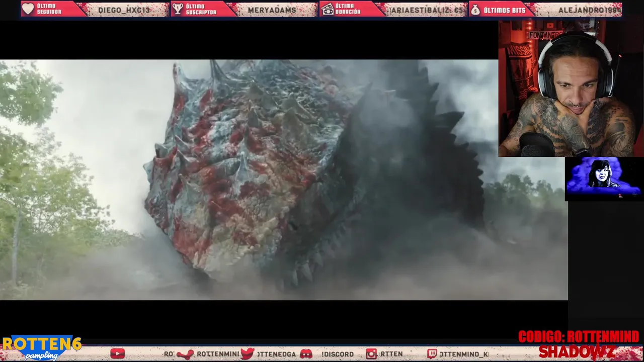This screenshot has width=644, height=362.
Task: Click the CODIGO: ROTTENMIND text
Action: point(579,337)
